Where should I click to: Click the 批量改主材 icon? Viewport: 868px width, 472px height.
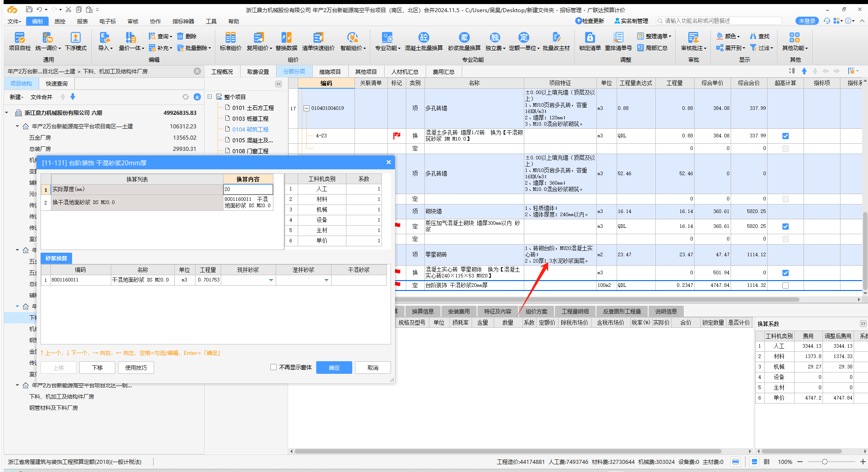click(x=556, y=41)
